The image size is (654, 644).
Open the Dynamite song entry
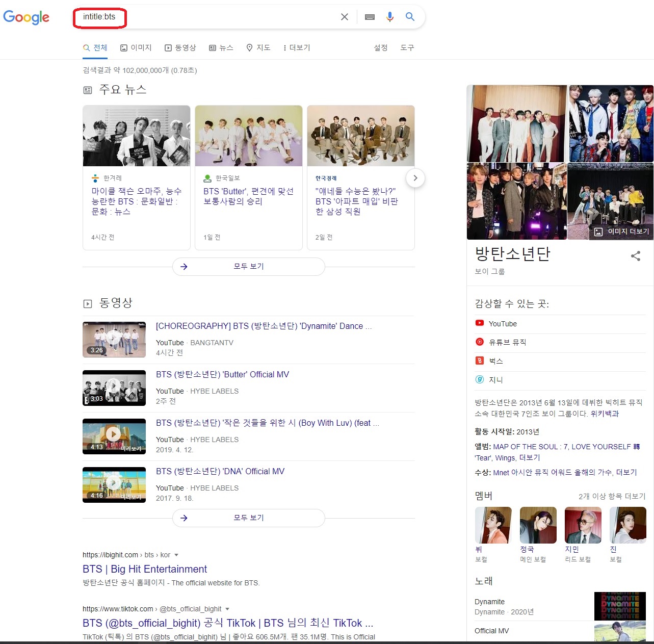pyautogui.click(x=560, y=606)
